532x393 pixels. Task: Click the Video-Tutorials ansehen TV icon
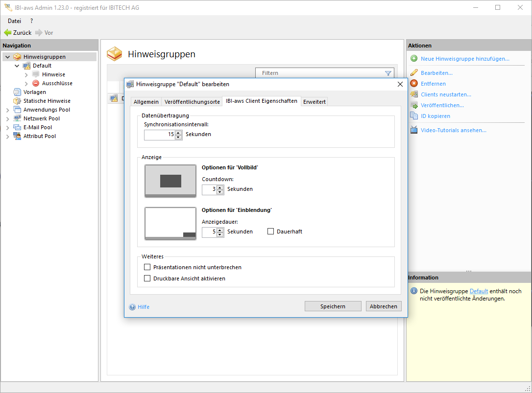[414, 130]
